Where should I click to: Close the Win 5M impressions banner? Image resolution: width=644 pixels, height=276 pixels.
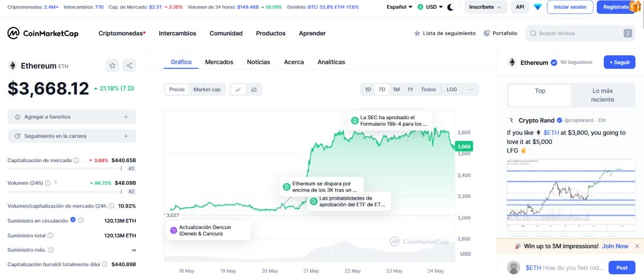tap(637, 246)
